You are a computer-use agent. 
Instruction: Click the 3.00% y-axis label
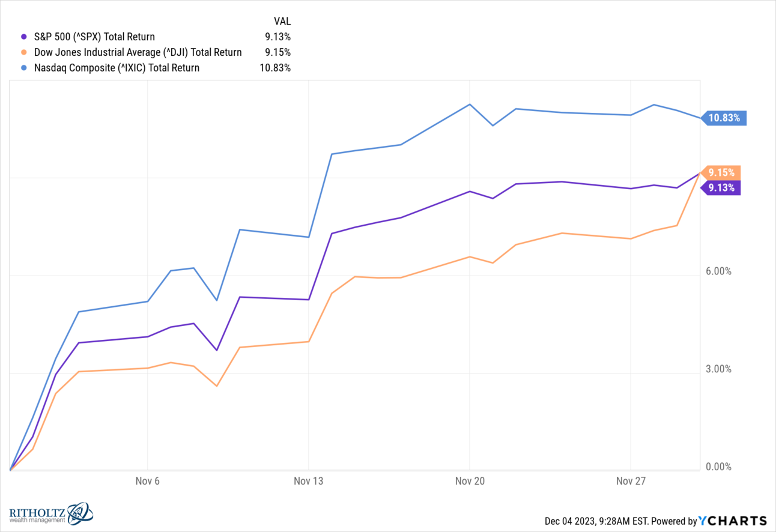pyautogui.click(x=718, y=369)
